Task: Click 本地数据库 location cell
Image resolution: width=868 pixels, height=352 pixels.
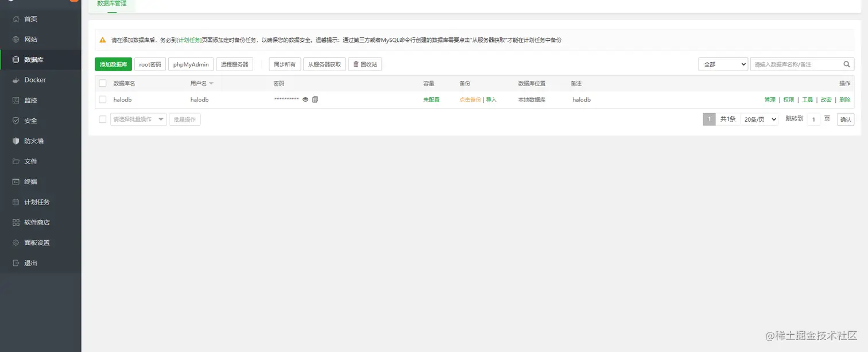Action: click(532, 99)
